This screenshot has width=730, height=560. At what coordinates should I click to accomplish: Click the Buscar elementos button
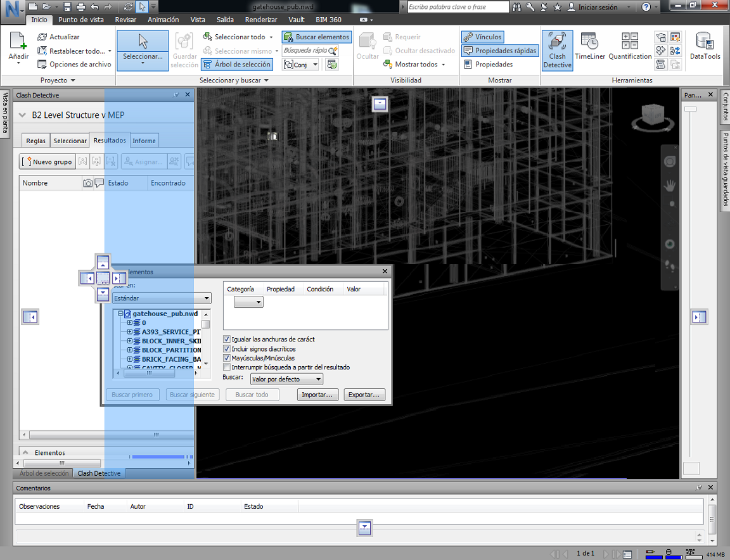pyautogui.click(x=316, y=37)
